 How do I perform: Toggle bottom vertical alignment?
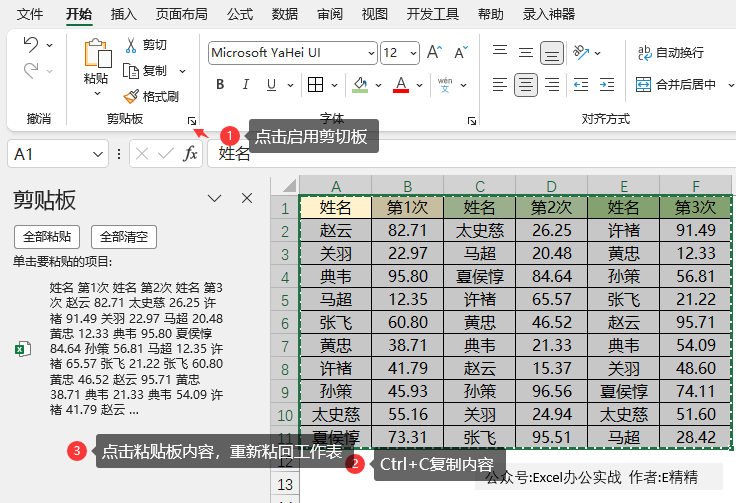click(552, 53)
